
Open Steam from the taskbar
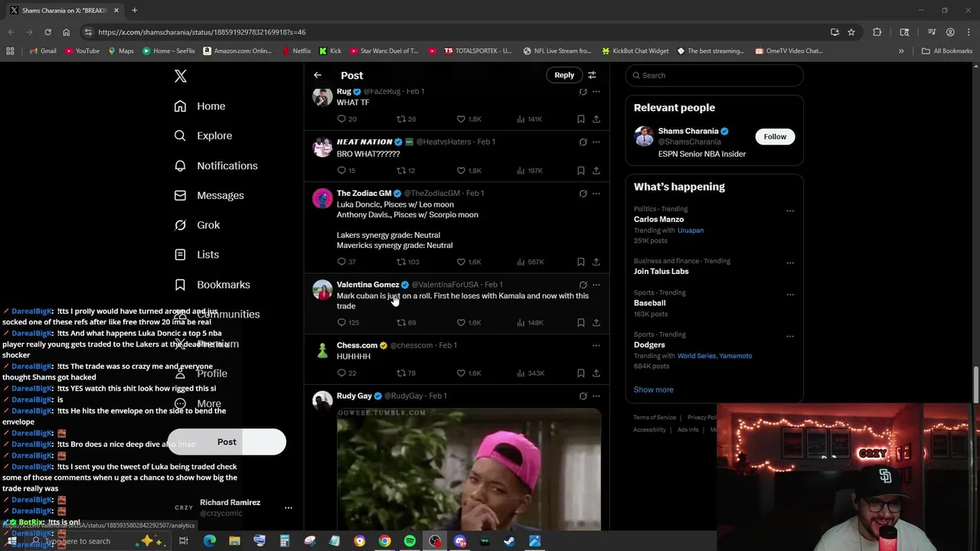[x=509, y=541]
